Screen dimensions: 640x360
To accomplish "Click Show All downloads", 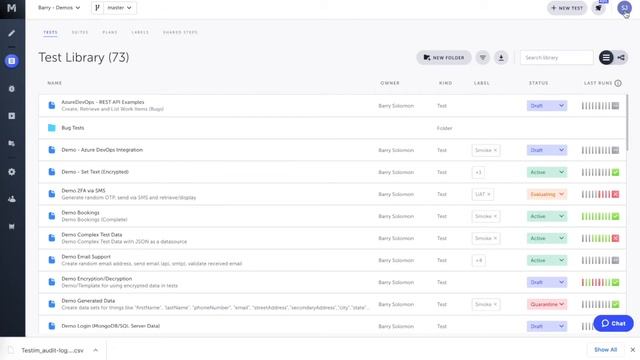I will click(605, 350).
